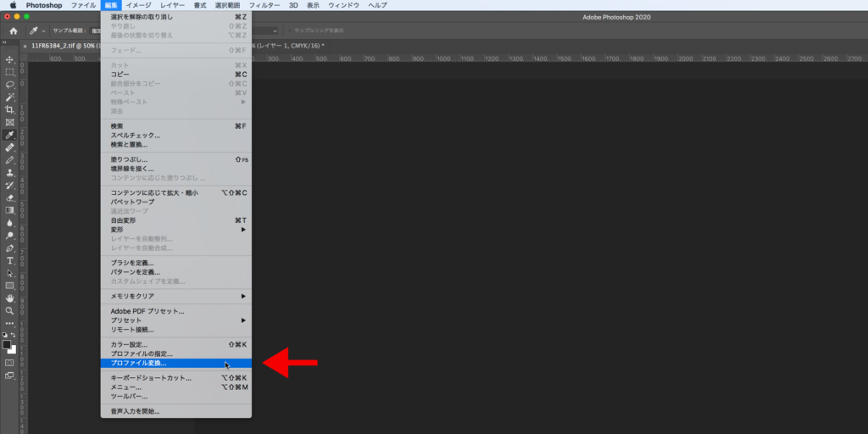Select the Rectangle shape tool
This screenshot has height=434, width=868.
coord(9,286)
